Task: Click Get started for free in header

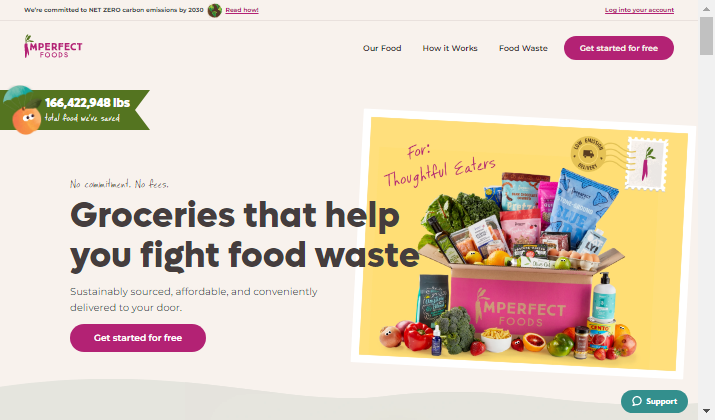Action: coord(619,48)
